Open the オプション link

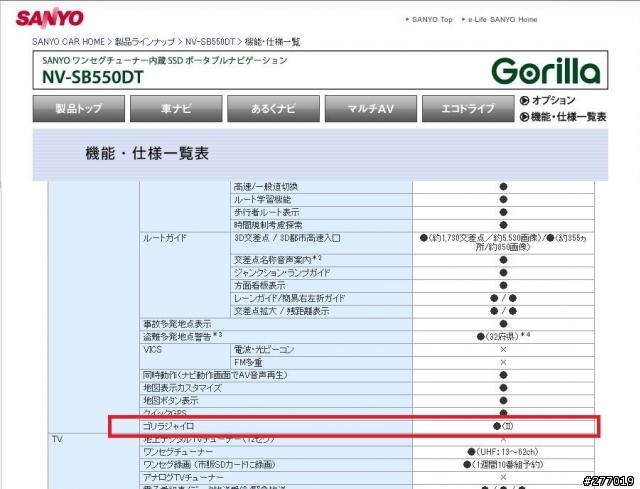[553, 100]
